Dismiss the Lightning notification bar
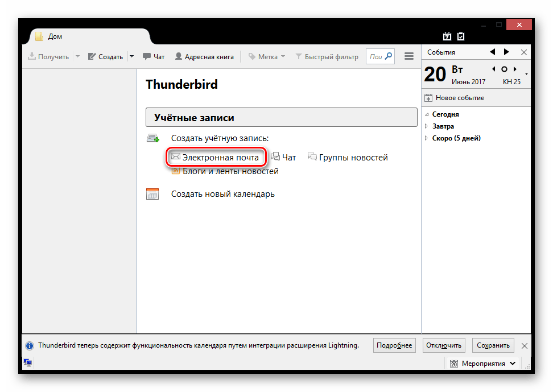The image size is (553, 392). click(525, 346)
